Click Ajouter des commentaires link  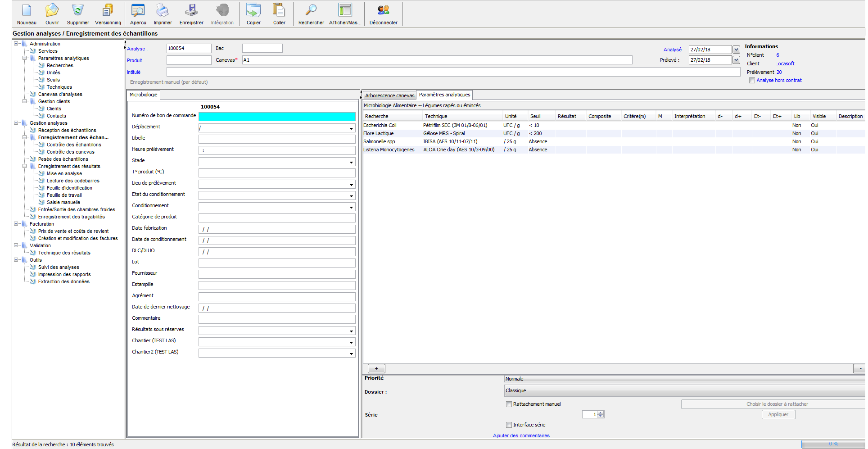[x=521, y=435]
